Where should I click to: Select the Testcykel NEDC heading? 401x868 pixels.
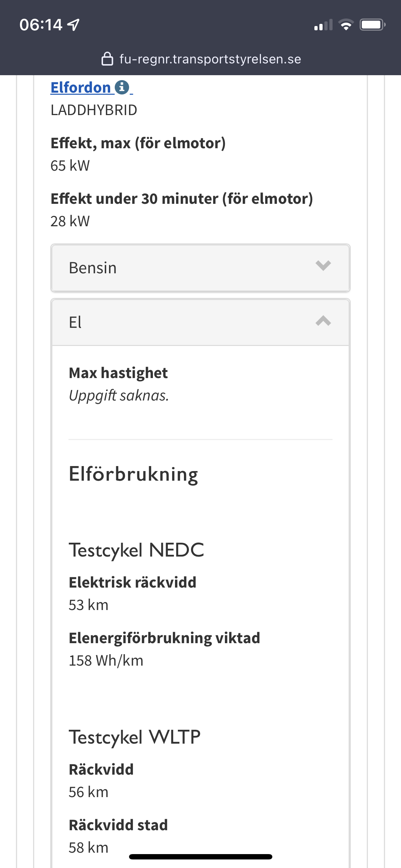pos(137,550)
